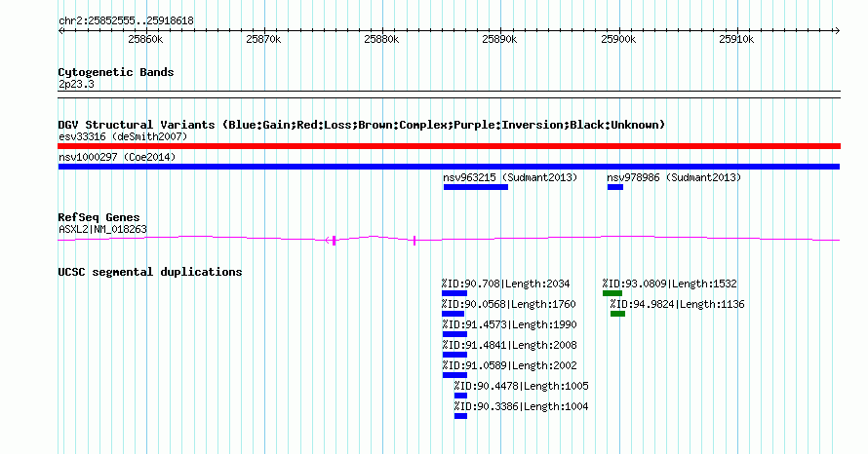Image resolution: width=868 pixels, height=454 pixels.
Task: Select green duplication bar %ID:94.9824 Length:1136
Action: 617,314
